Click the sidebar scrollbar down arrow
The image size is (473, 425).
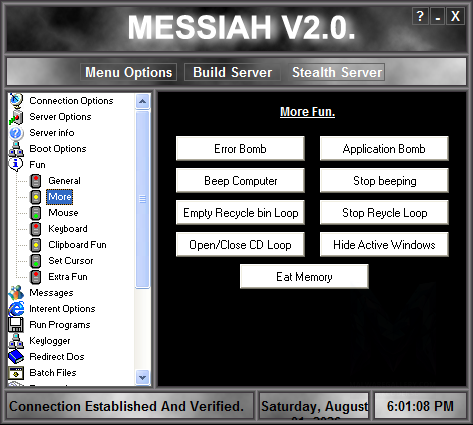[x=143, y=378]
